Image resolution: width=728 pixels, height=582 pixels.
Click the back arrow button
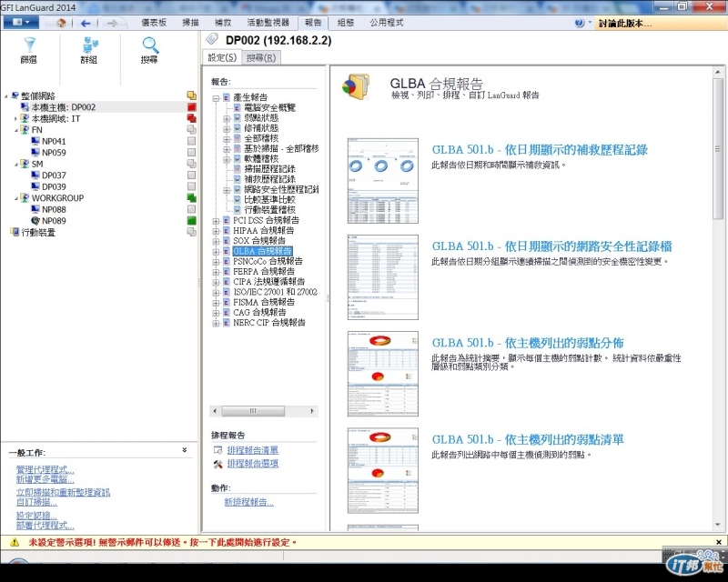[x=86, y=23]
